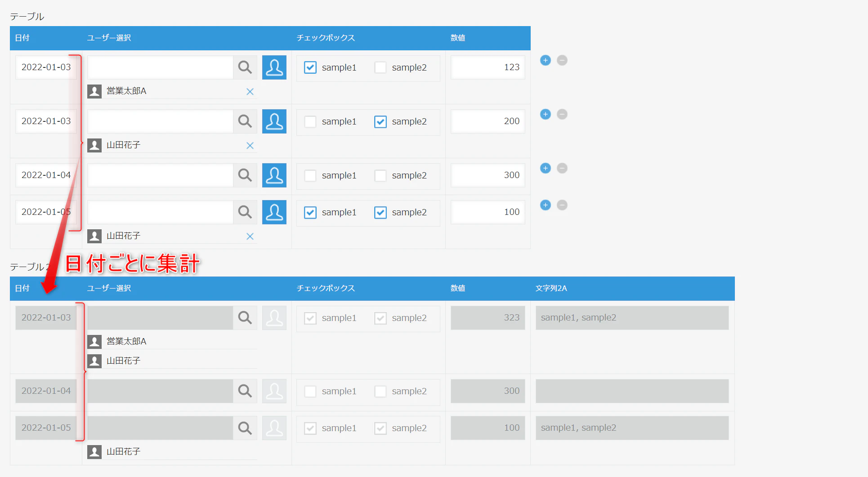Open user picker in first table's 100 row
Viewport: 868px width, 477px height.
pos(274,212)
